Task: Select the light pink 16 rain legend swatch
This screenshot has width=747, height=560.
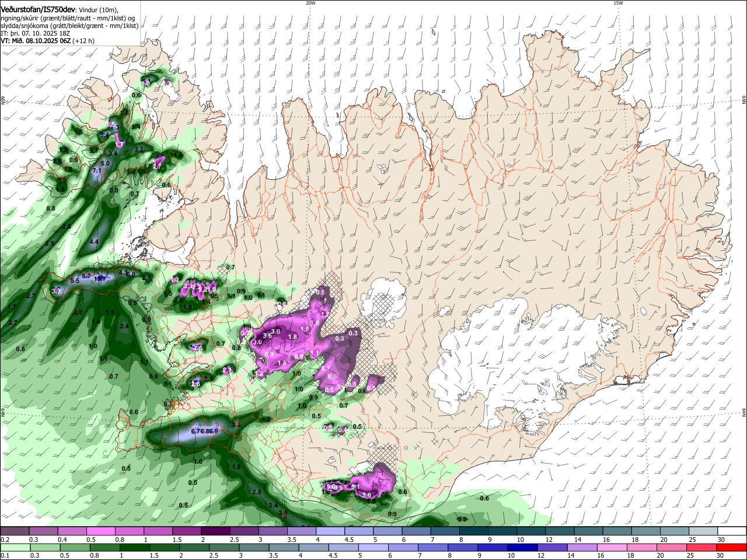Action: click(x=611, y=547)
